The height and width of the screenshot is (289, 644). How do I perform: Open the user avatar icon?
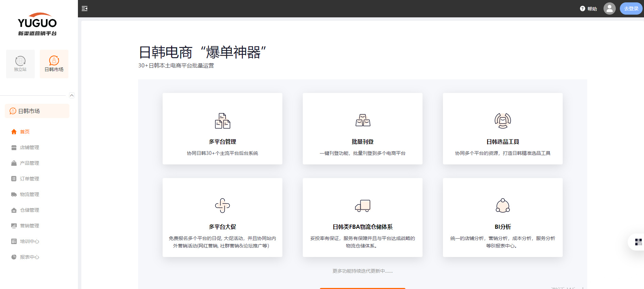pos(609,9)
